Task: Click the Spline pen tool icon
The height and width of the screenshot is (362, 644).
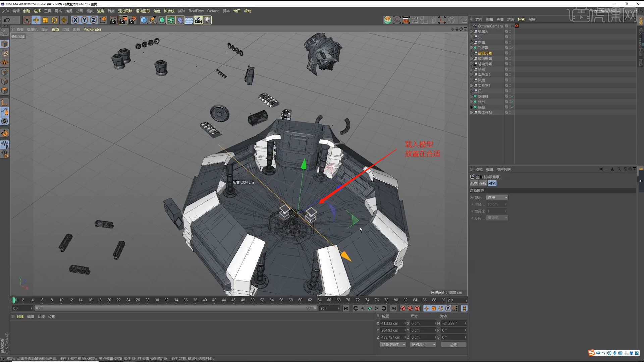Action: click(153, 20)
